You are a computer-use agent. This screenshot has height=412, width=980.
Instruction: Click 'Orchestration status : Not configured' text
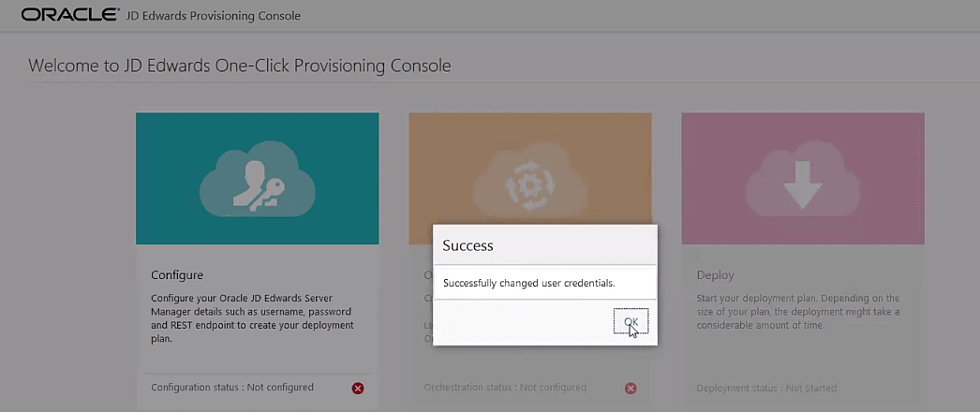505,388
